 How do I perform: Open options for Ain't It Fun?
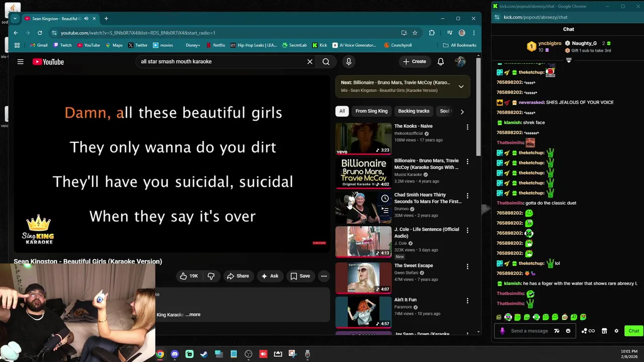(467, 301)
